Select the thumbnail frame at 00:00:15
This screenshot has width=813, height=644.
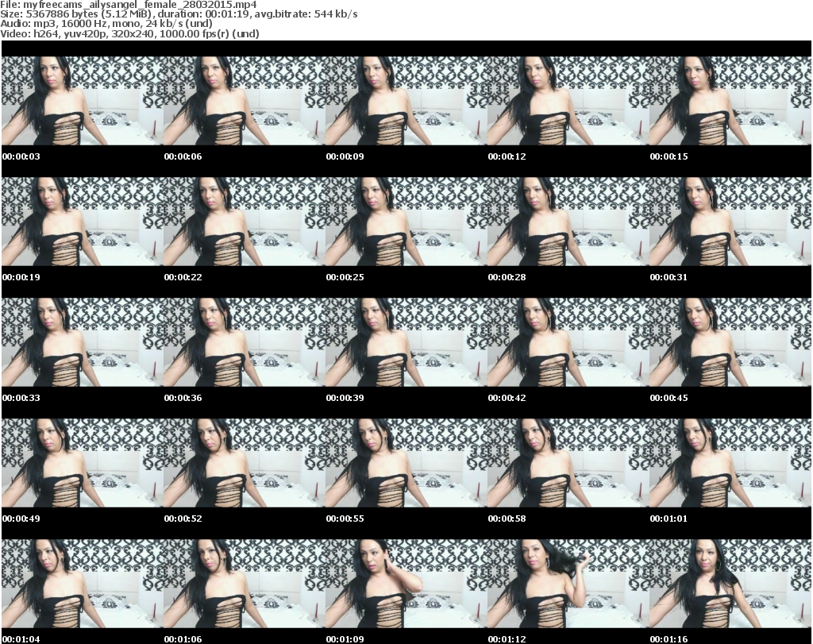click(730, 101)
